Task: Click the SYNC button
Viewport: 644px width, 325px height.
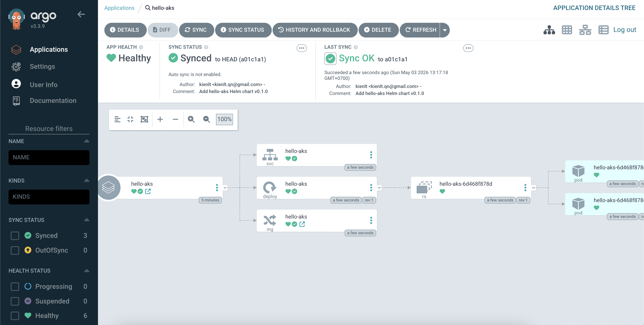Action: click(x=196, y=30)
